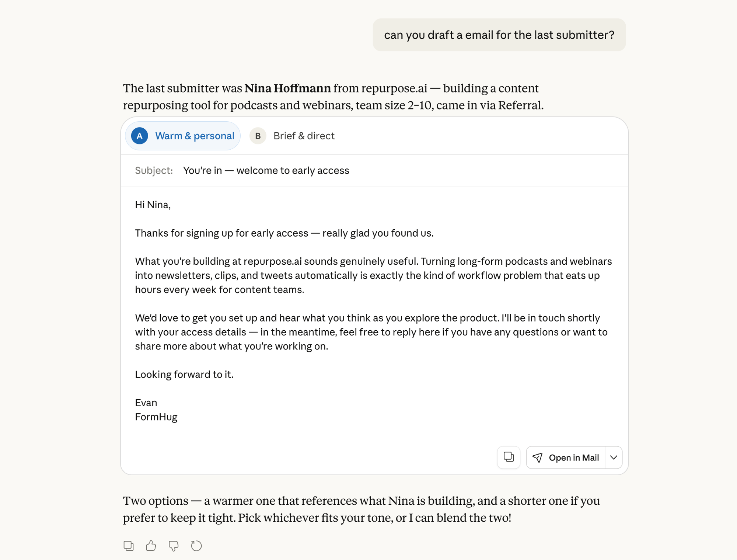Copy the entire assistant reply
This screenshot has width=737, height=560.
[x=128, y=546]
